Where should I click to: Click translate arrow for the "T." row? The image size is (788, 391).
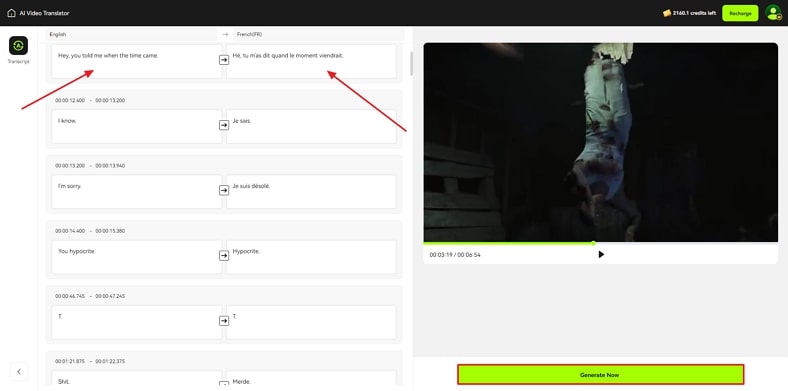[x=224, y=321]
